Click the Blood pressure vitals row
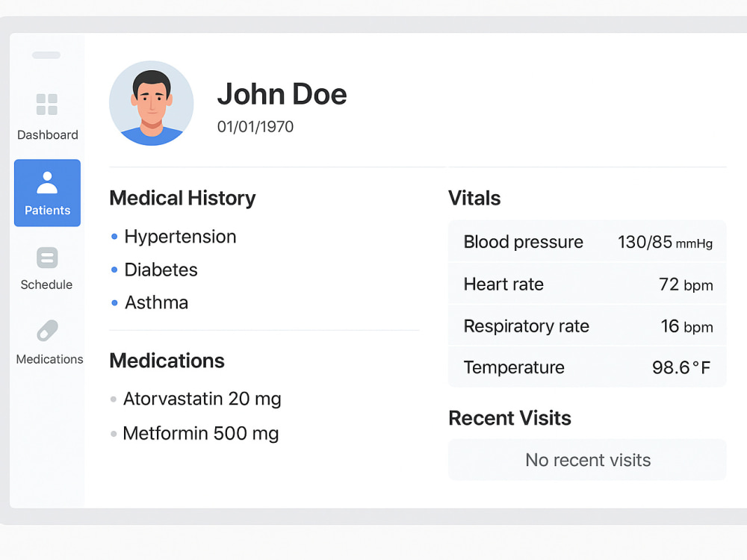The height and width of the screenshot is (560, 747). click(x=587, y=241)
